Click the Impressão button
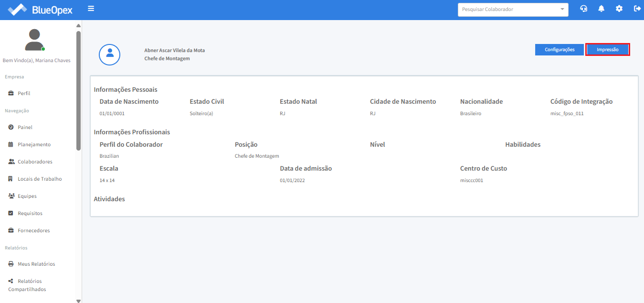The height and width of the screenshot is (303, 644). pyautogui.click(x=608, y=50)
